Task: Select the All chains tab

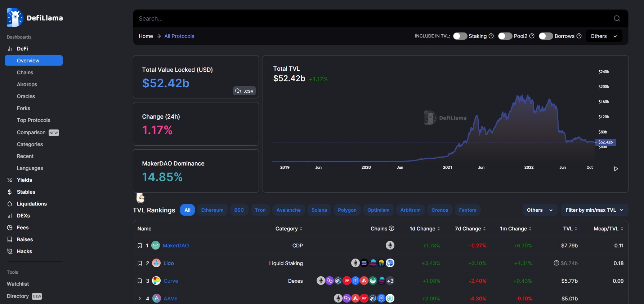Action: pos(187,210)
